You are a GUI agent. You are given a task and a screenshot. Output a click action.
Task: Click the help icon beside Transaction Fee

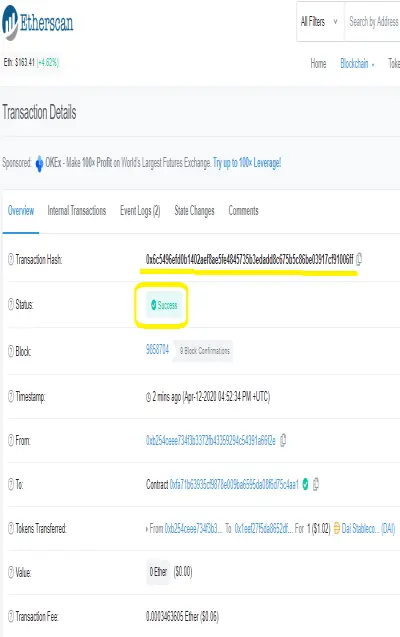pos(11,617)
